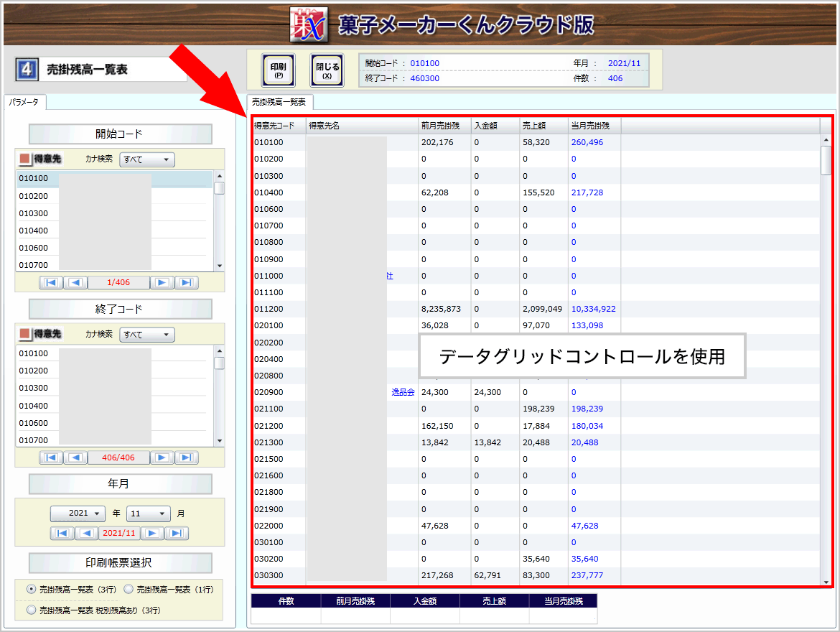Click the 開始コード list scrollbar thumb
Image resolution: width=840 pixels, height=632 pixels.
(219, 188)
